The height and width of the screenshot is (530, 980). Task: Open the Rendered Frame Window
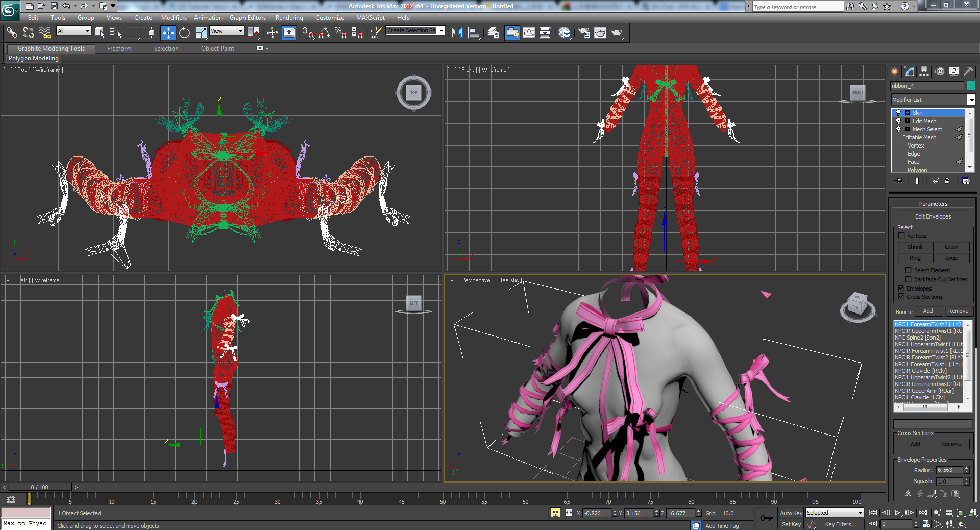pyautogui.click(x=600, y=33)
